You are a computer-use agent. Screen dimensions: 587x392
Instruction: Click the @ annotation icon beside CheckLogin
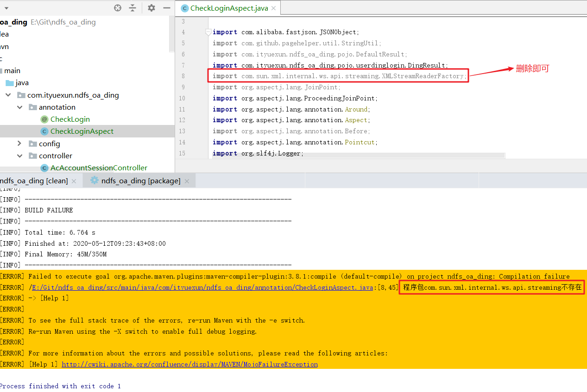pos(44,119)
